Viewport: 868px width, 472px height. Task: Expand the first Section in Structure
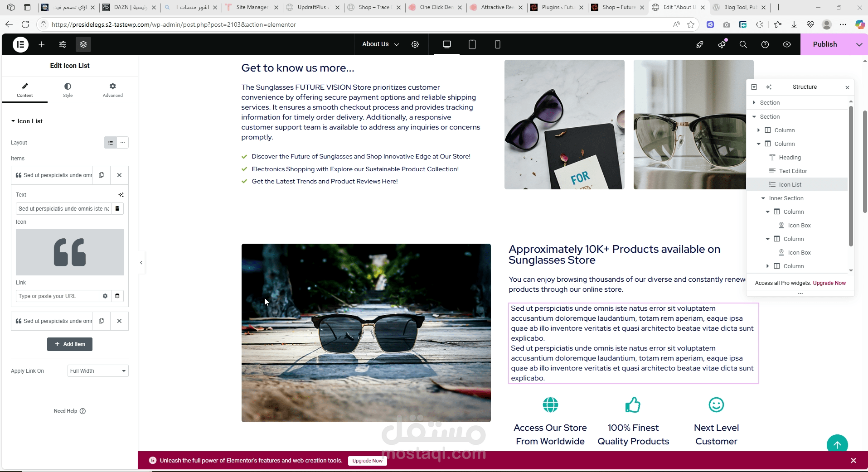point(754,103)
